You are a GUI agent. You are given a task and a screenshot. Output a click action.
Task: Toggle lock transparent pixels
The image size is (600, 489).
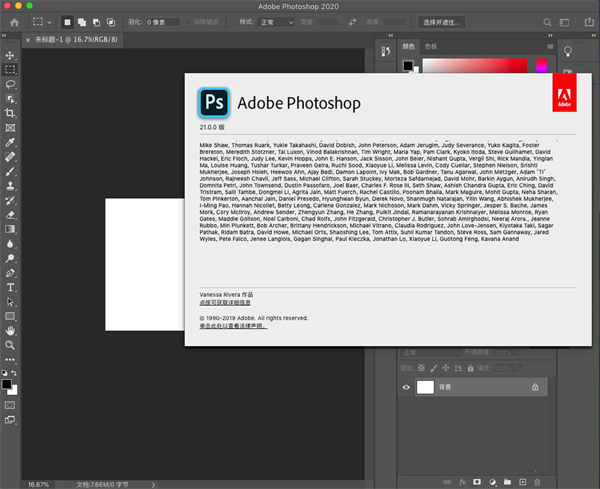point(421,368)
